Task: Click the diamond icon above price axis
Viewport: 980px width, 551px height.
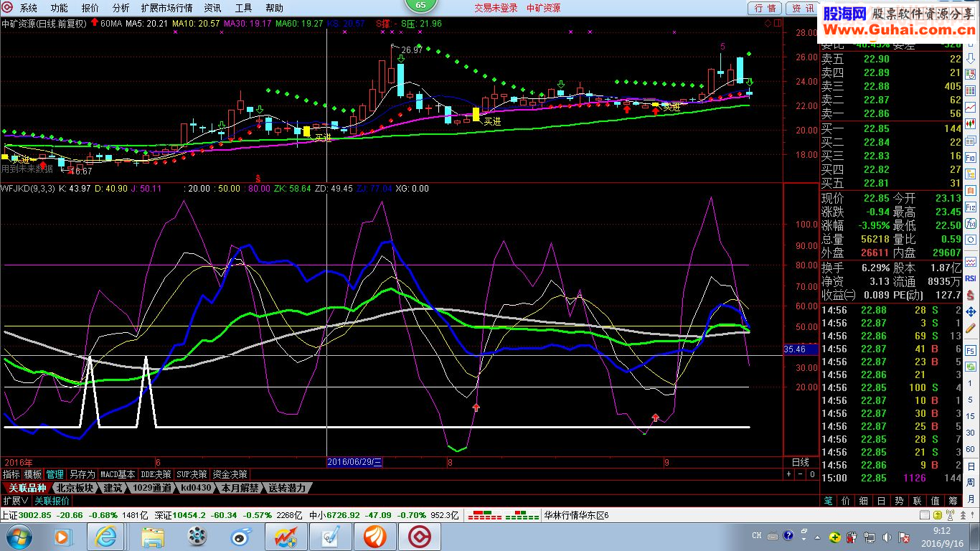Action: tap(768, 23)
